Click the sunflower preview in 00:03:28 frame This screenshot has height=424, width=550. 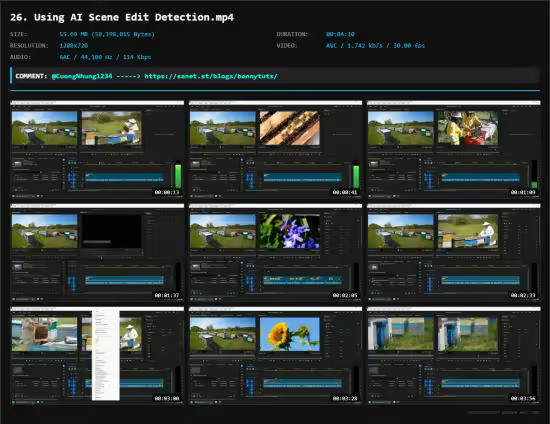point(290,335)
